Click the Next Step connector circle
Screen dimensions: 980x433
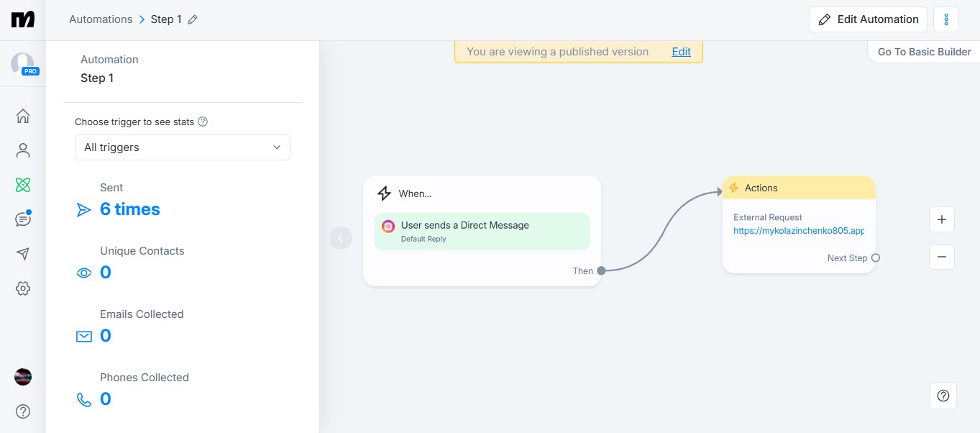[x=876, y=257]
